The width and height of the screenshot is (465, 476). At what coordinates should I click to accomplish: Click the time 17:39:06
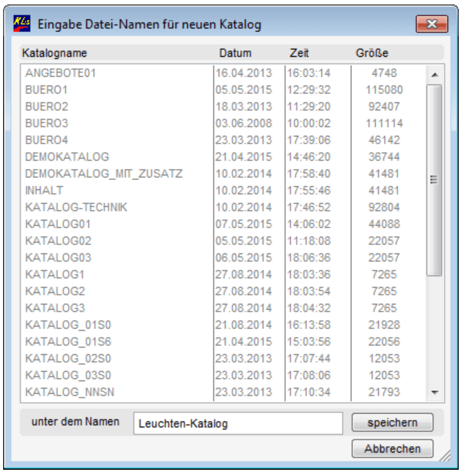[309, 140]
